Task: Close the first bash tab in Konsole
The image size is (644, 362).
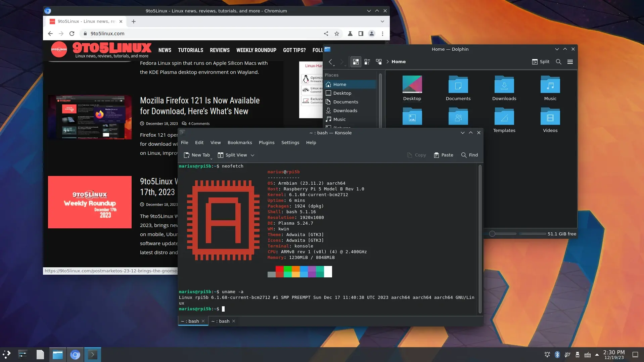Action: (x=203, y=321)
